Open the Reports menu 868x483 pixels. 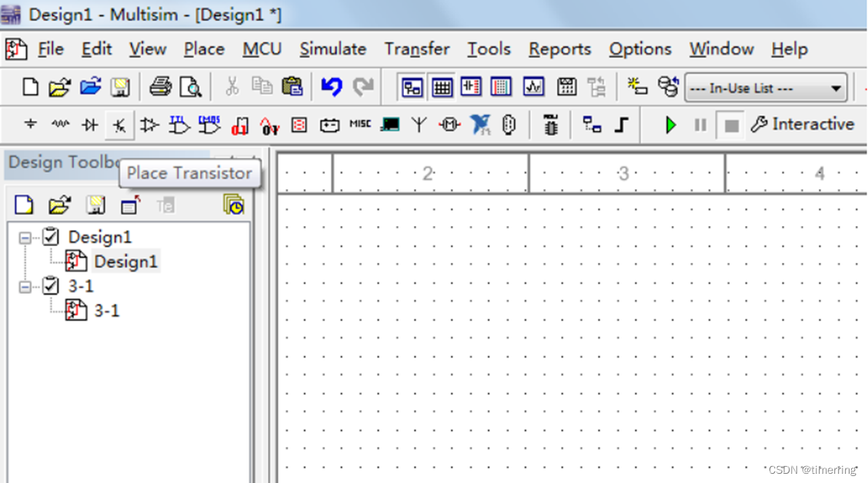pos(559,49)
